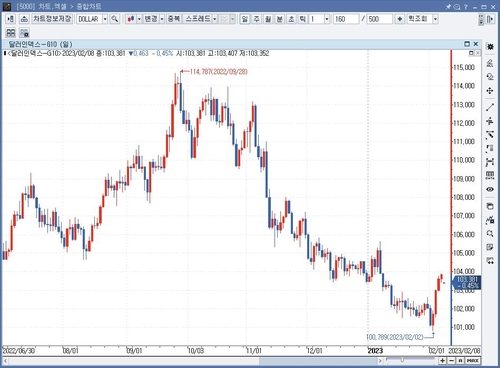
Task: Select the horizontal line marker tool
Action: pos(490,121)
